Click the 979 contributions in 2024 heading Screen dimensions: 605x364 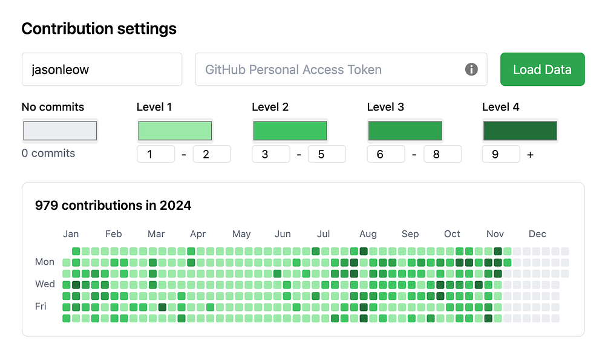113,206
